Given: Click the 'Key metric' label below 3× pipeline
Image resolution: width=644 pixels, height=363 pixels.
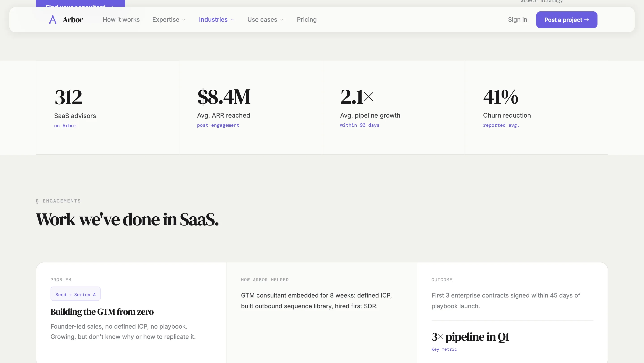Looking at the screenshot, I should (444, 349).
